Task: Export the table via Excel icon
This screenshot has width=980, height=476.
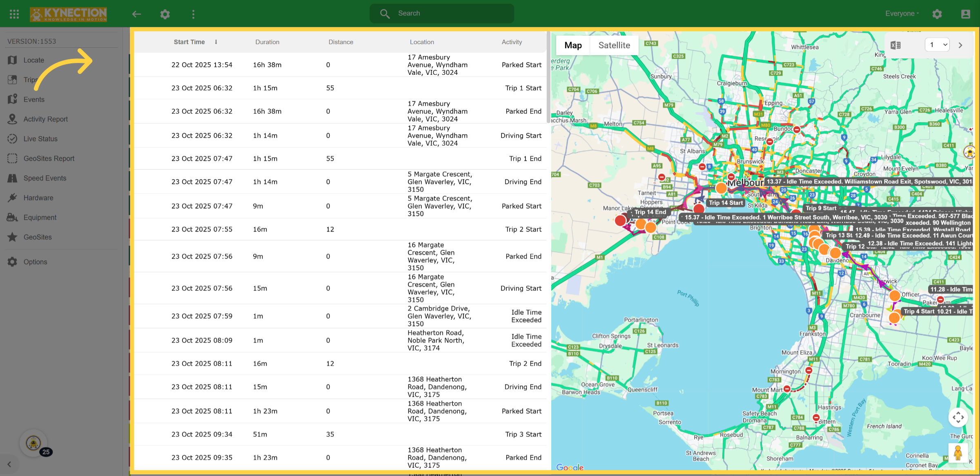Action: click(895, 45)
